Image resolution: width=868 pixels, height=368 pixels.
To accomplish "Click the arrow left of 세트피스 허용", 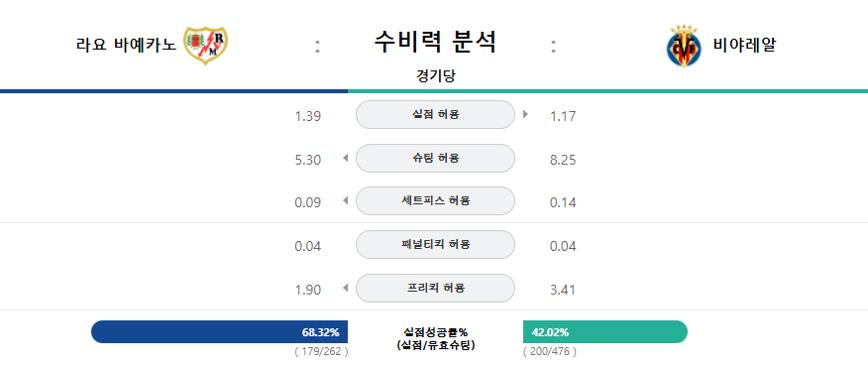I will click(346, 200).
